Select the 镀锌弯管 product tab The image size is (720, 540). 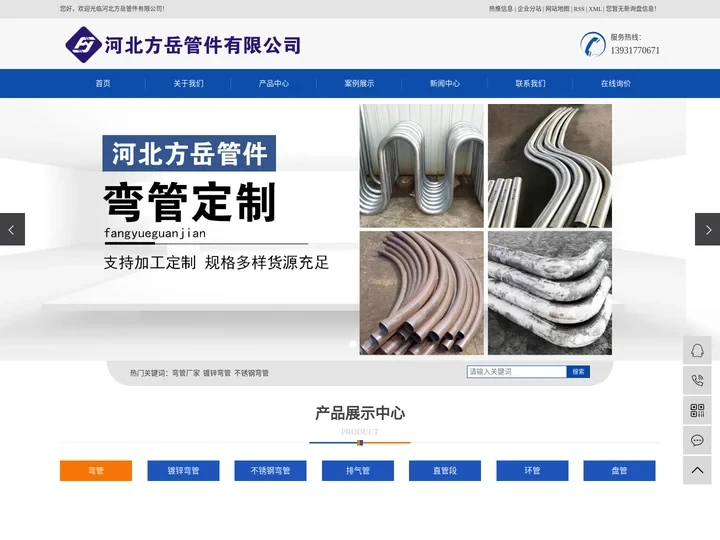[x=183, y=471]
